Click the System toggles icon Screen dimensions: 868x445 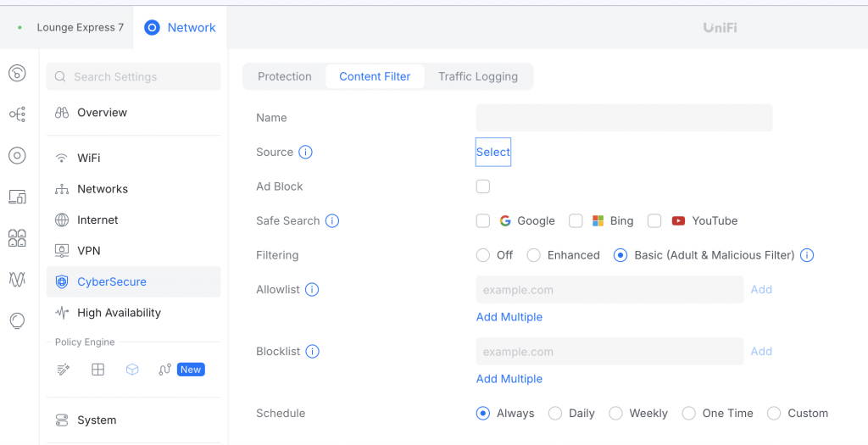tap(62, 420)
